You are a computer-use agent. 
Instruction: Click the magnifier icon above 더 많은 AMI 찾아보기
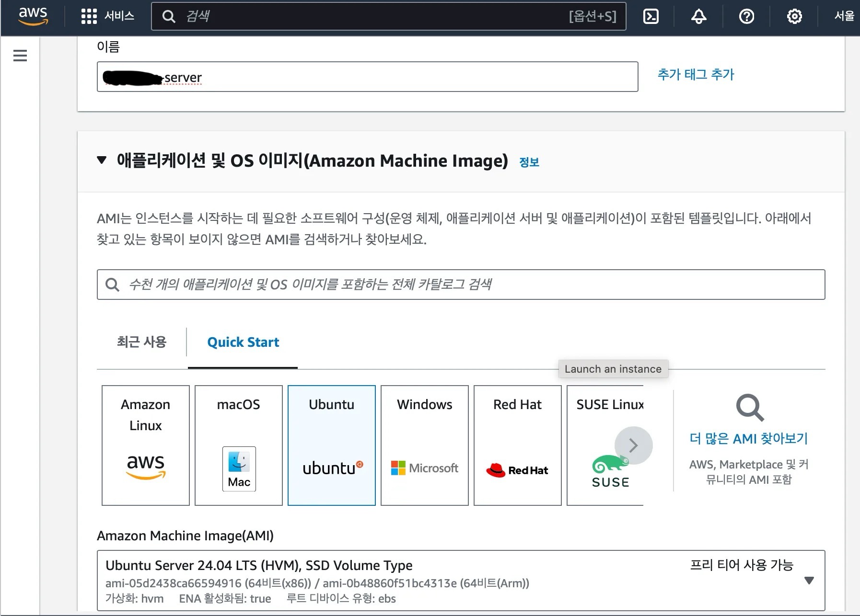click(x=750, y=408)
